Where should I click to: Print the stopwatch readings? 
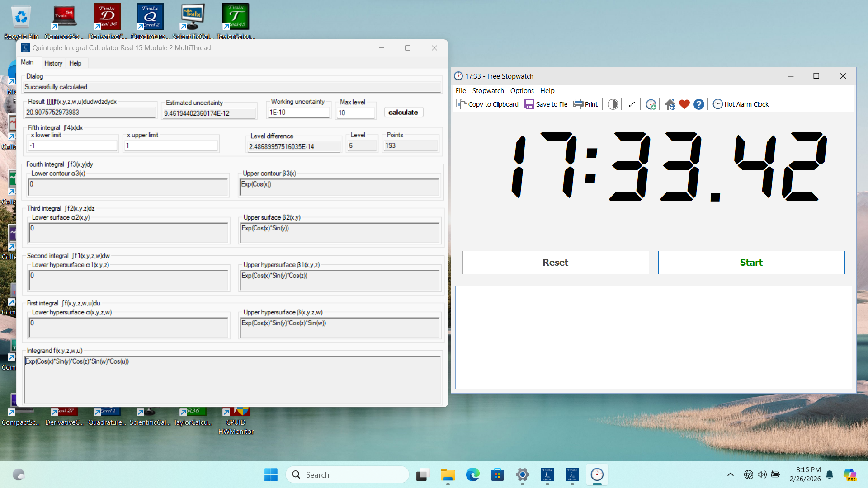(x=585, y=104)
